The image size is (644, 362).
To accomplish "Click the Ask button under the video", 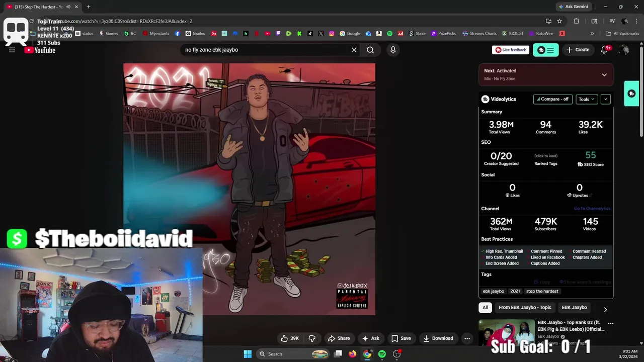I will click(x=370, y=338).
